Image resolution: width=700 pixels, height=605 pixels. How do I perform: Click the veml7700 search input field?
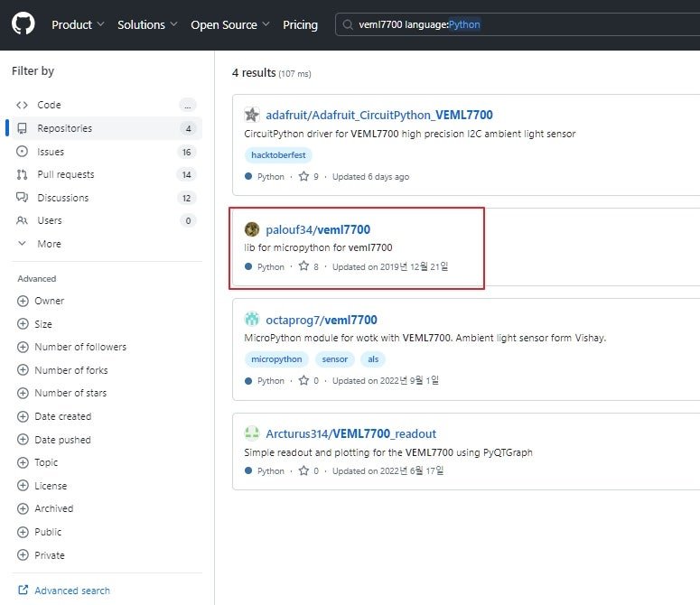(518, 24)
